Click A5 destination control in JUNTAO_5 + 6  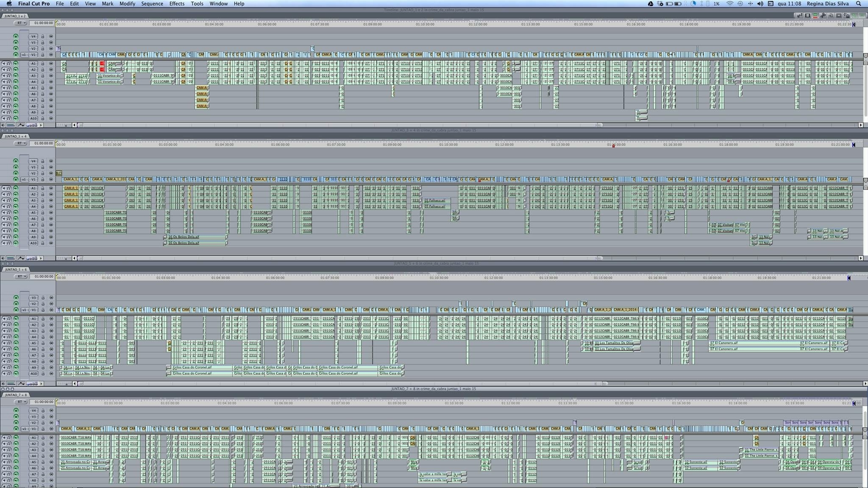(x=33, y=344)
